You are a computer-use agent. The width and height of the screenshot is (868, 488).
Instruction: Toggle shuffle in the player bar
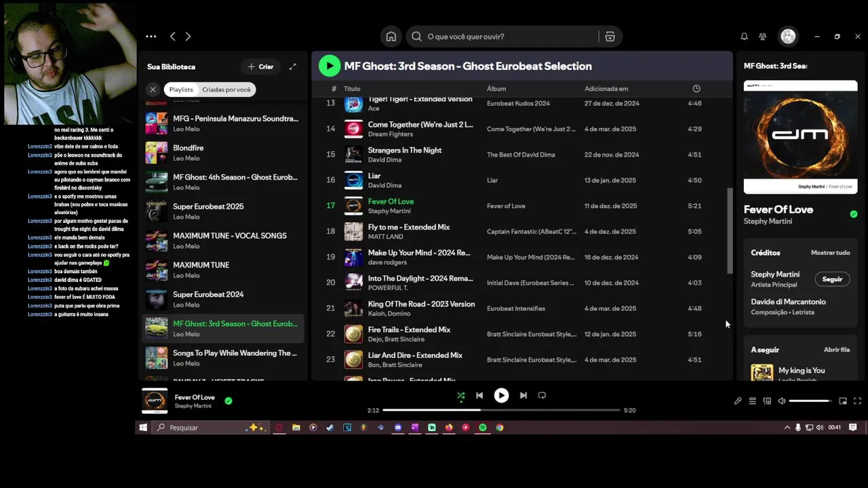[461, 395]
